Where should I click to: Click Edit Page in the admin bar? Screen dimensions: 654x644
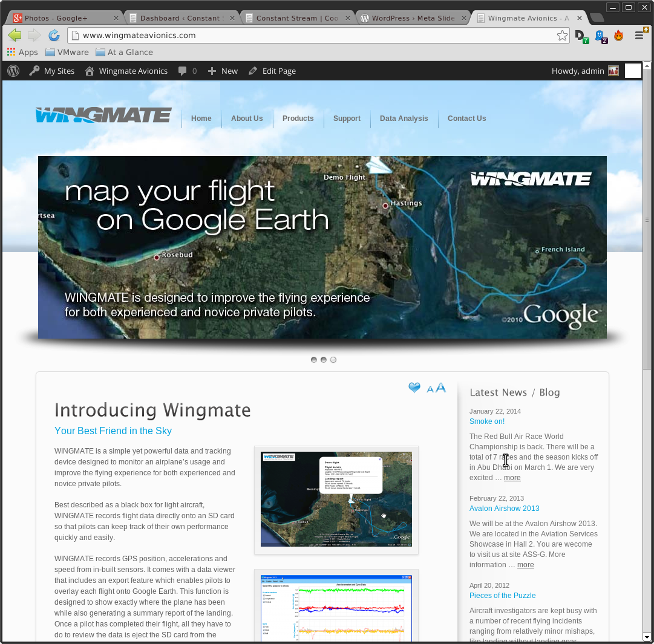click(x=272, y=71)
